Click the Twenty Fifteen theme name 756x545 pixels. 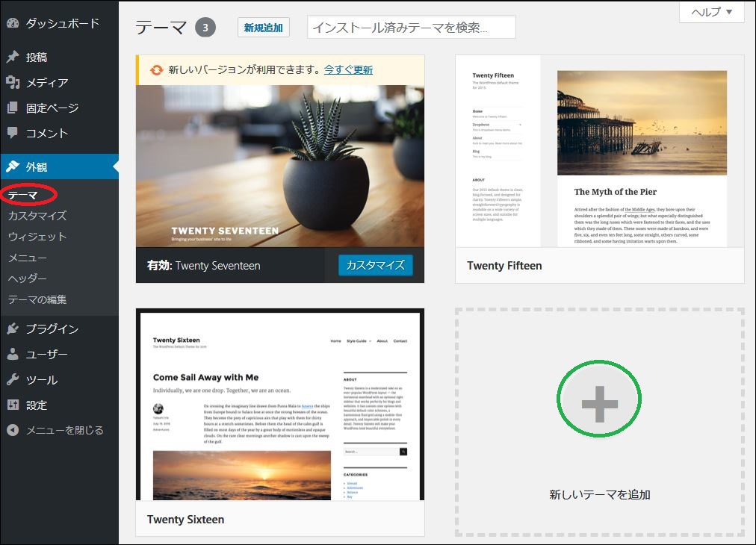(x=504, y=266)
